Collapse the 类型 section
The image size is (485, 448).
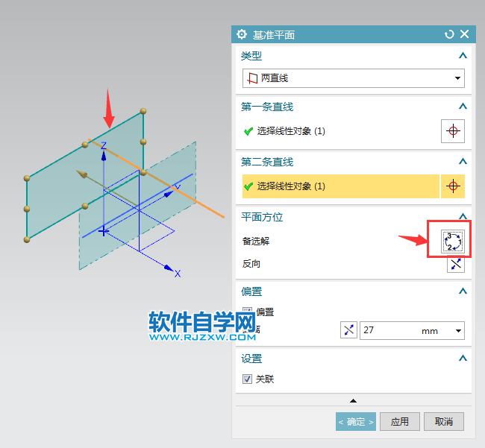[x=463, y=56]
